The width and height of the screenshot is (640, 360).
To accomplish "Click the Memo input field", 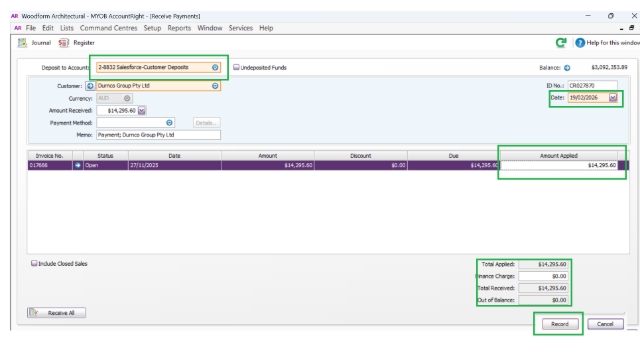I will (158, 135).
